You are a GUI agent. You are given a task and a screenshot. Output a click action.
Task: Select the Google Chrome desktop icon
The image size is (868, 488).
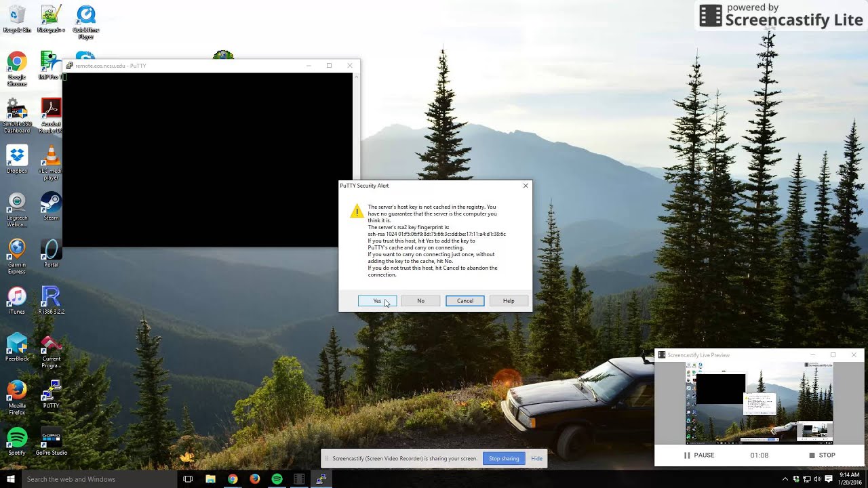pyautogui.click(x=17, y=68)
